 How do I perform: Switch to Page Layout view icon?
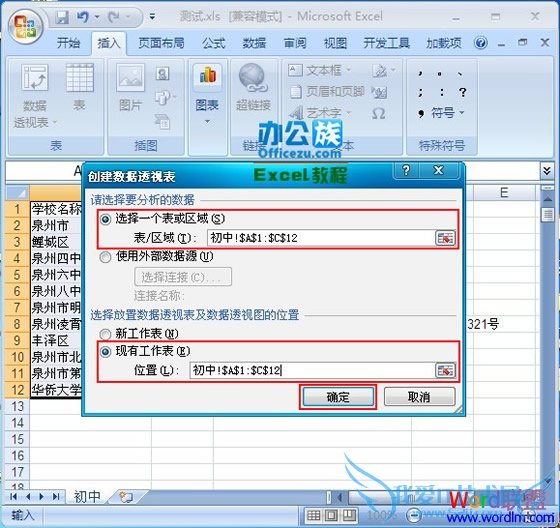(x=331, y=515)
